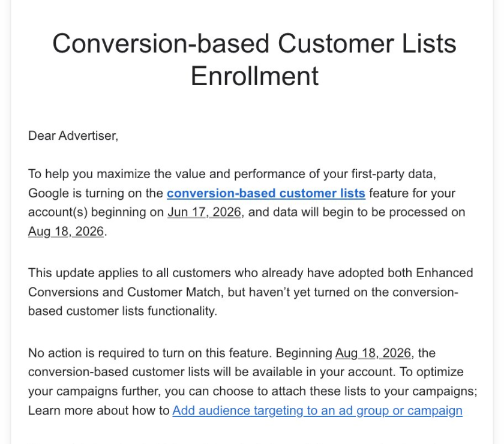Screen dimensions: 504x444
Task: Open the conversion-based customer lists link
Action: 266,193
